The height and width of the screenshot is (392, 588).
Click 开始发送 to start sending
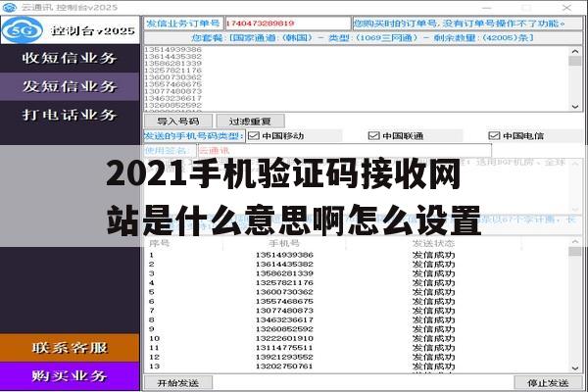click(178, 383)
